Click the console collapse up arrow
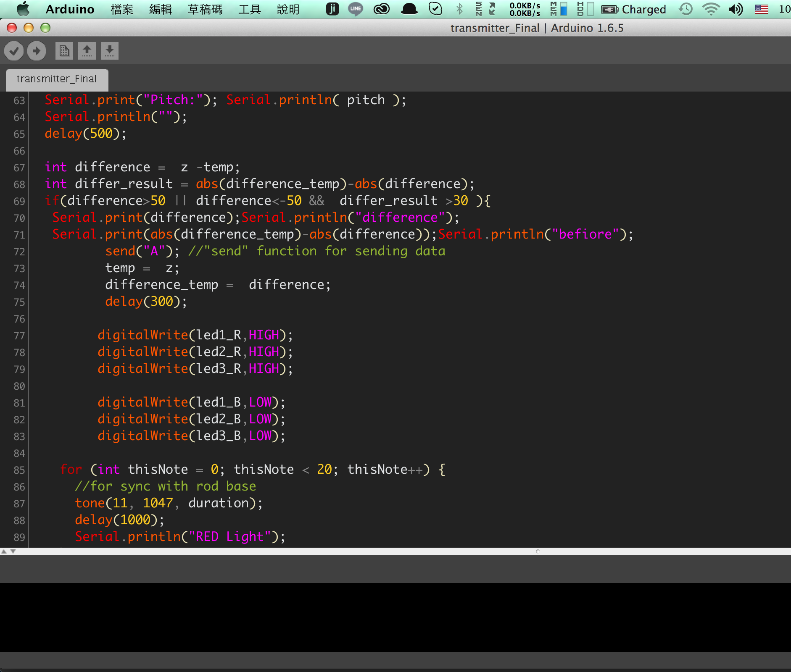 point(4,551)
